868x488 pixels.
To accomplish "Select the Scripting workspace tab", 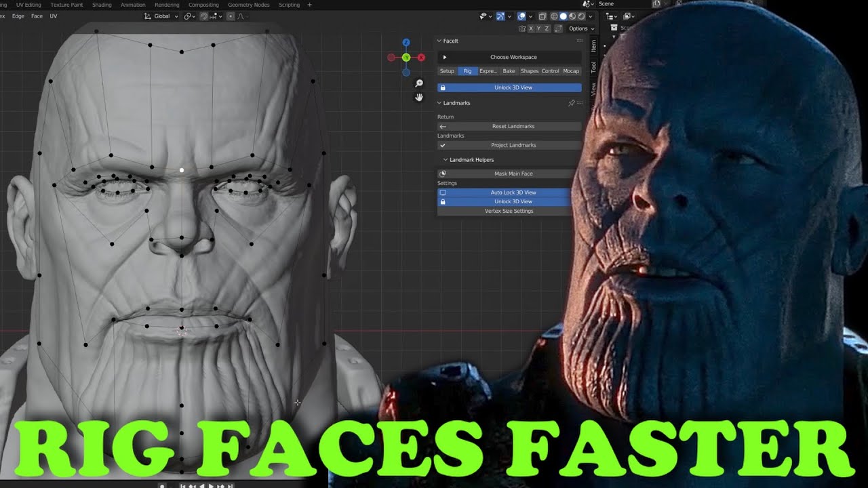I will (x=289, y=5).
